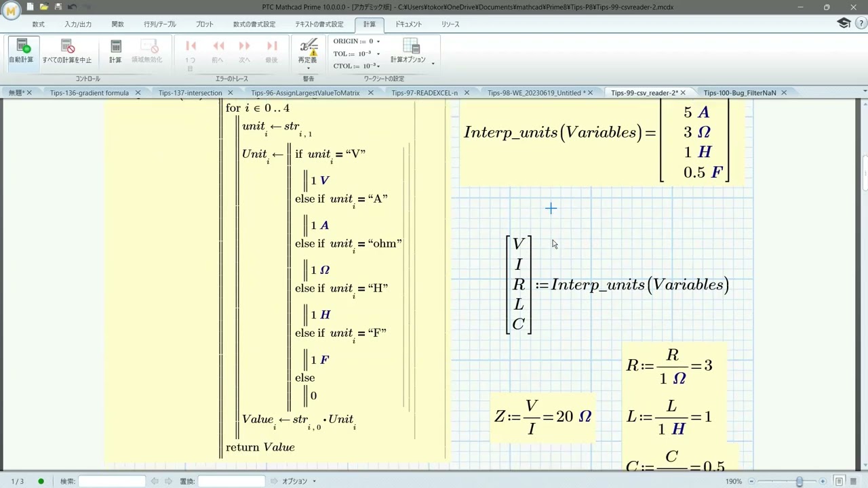Click the replace arrow button
The width and height of the screenshot is (868, 488).
point(274,481)
